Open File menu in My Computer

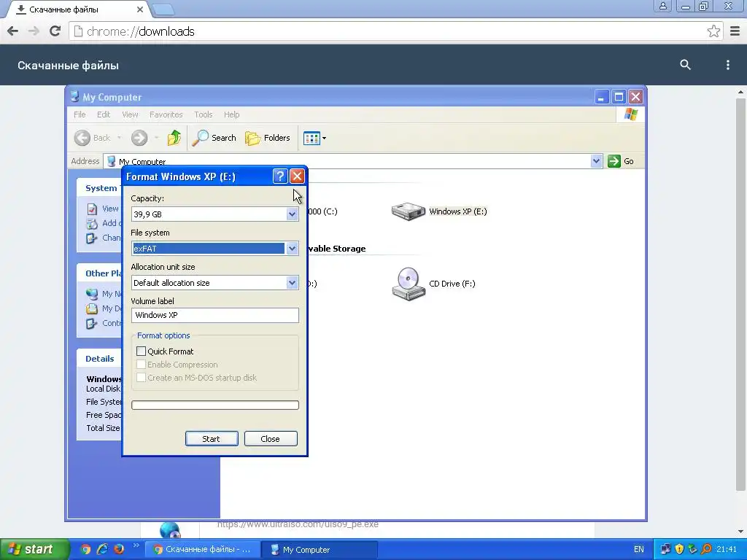point(80,114)
